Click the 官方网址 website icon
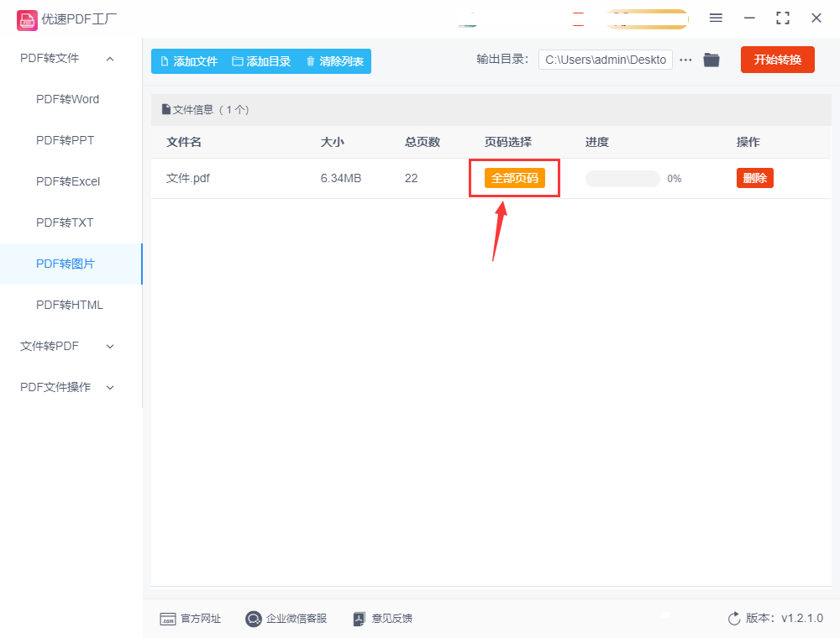Screen dimensions: 840x638 click(x=168, y=620)
